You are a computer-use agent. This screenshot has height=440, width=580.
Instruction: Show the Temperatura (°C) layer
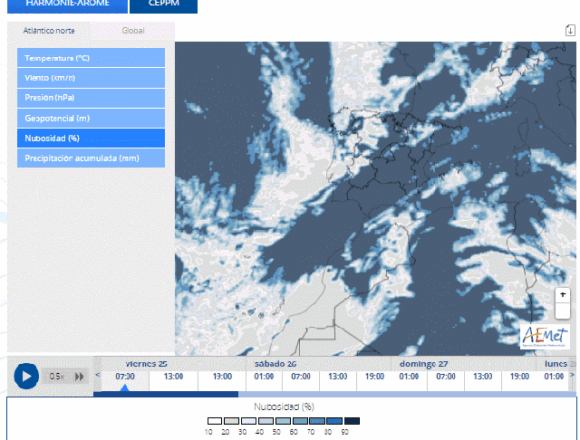point(91,58)
